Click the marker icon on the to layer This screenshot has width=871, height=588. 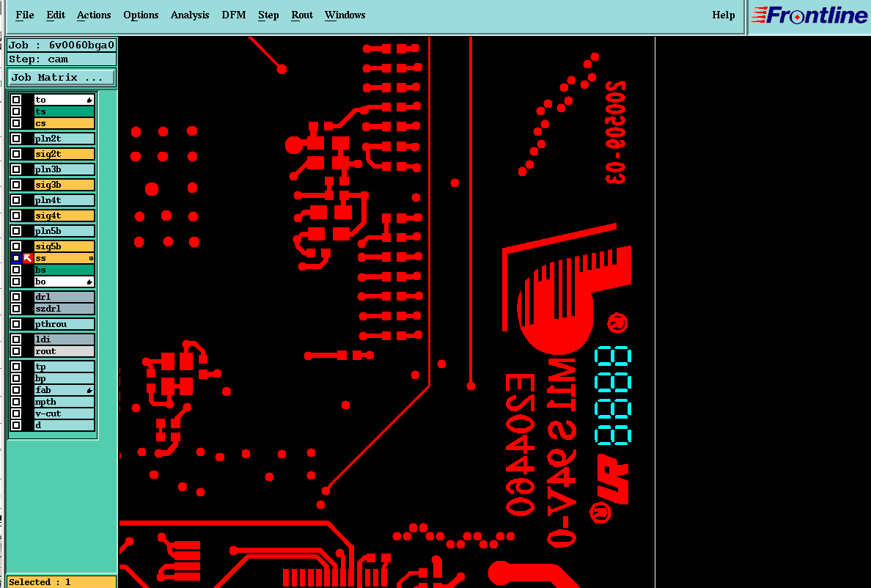click(x=89, y=100)
